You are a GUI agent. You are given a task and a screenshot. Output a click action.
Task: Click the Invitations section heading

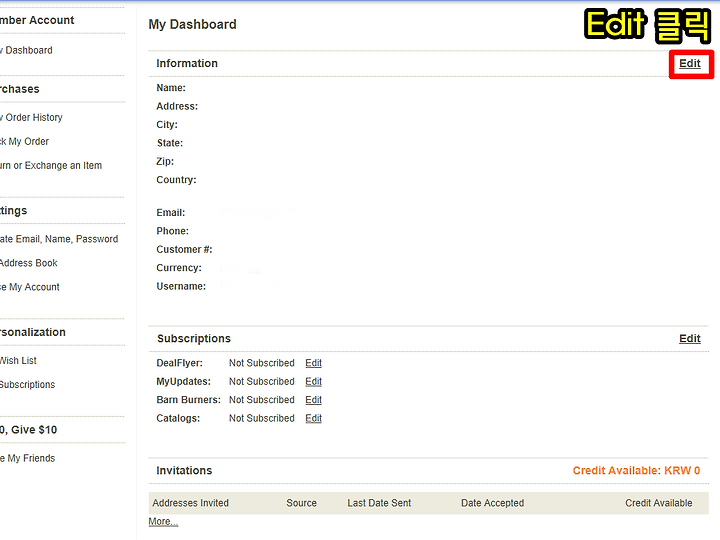(x=184, y=470)
